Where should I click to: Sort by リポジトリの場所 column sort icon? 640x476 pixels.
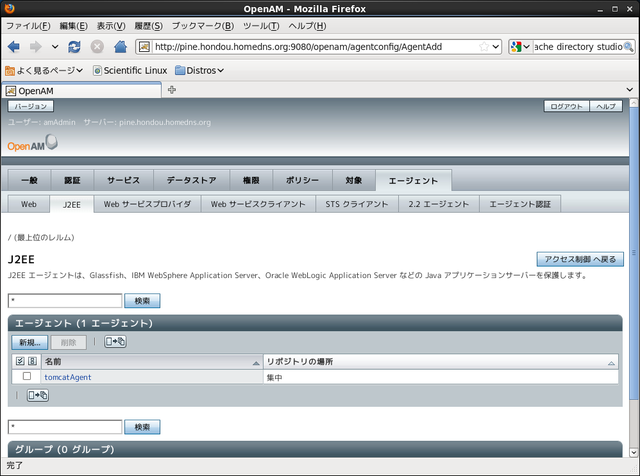tap(612, 362)
